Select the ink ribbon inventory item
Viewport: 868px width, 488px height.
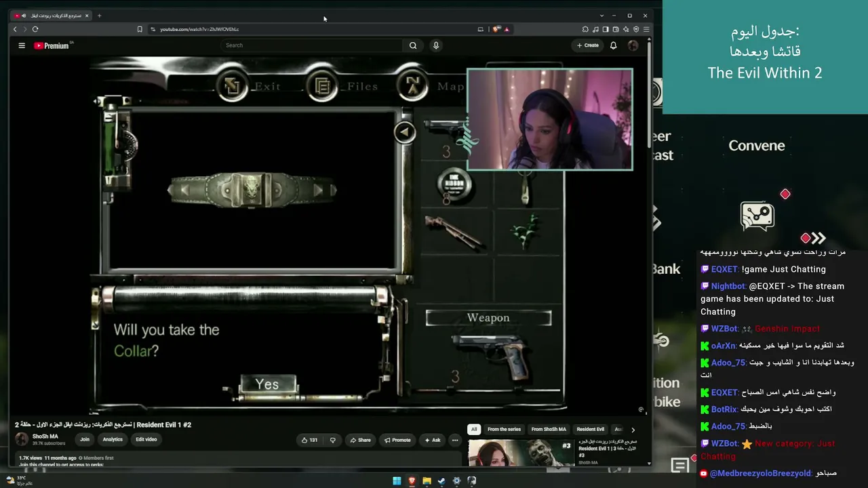tap(454, 184)
